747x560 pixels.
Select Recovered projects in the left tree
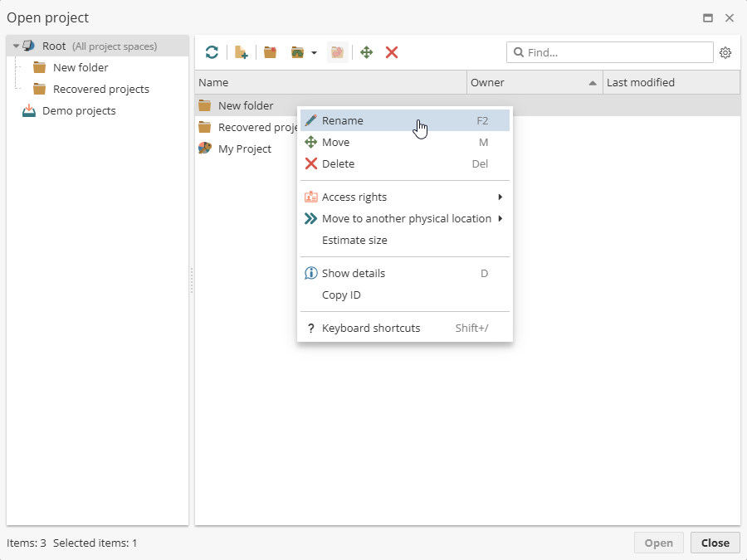tap(100, 90)
